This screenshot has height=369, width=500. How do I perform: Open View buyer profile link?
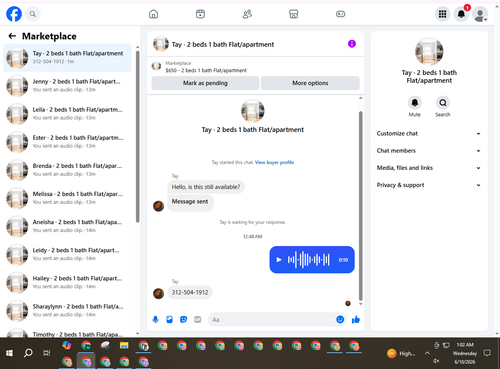(274, 162)
